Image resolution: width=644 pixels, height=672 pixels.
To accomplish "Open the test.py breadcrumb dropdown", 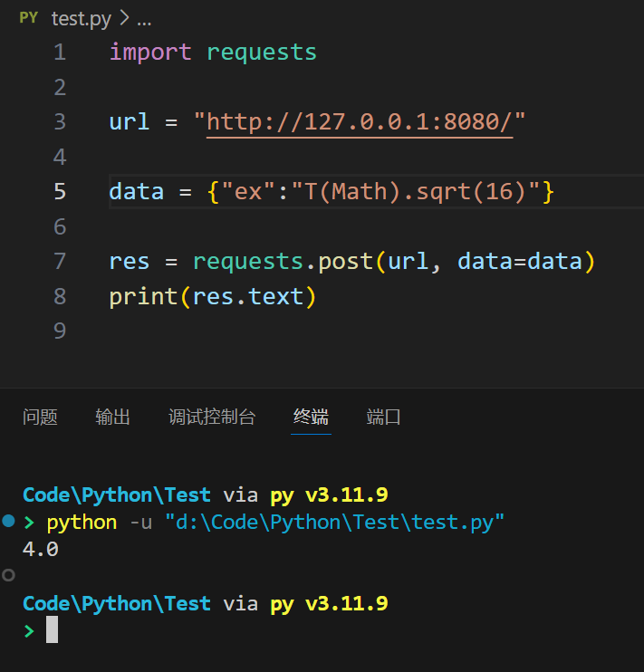I will tap(82, 18).
